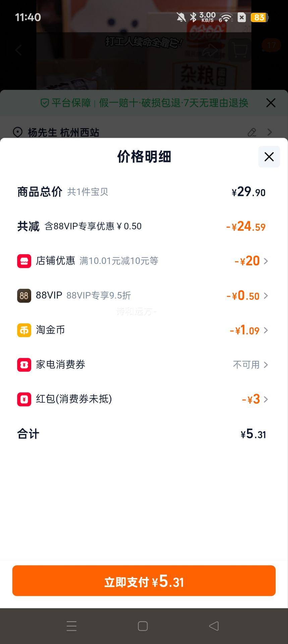
Task: Edit address with the pencil icon
Action: coord(252,132)
